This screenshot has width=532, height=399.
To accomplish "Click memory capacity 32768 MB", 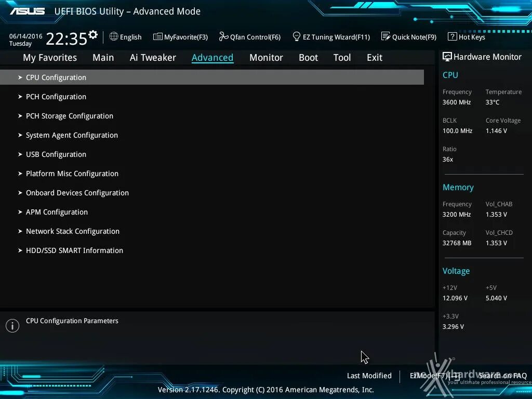I will pos(457,243).
